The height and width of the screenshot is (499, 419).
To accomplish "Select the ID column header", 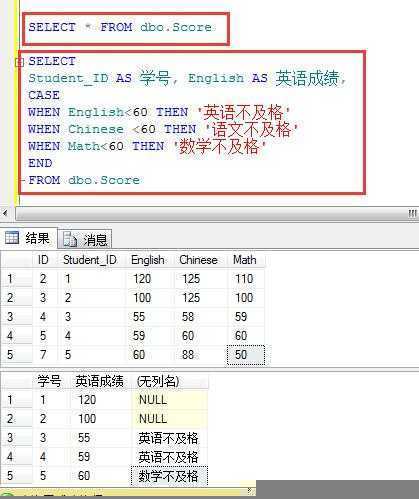I will tap(43, 260).
